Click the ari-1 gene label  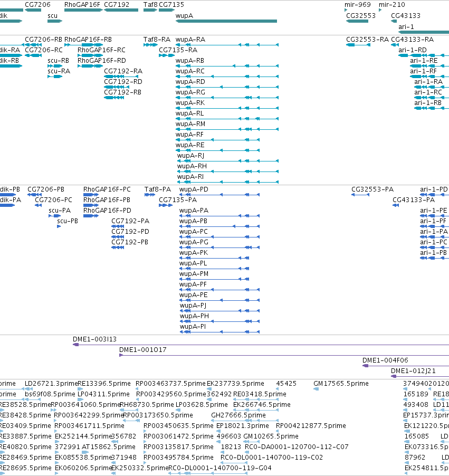pyautogui.click(x=406, y=27)
